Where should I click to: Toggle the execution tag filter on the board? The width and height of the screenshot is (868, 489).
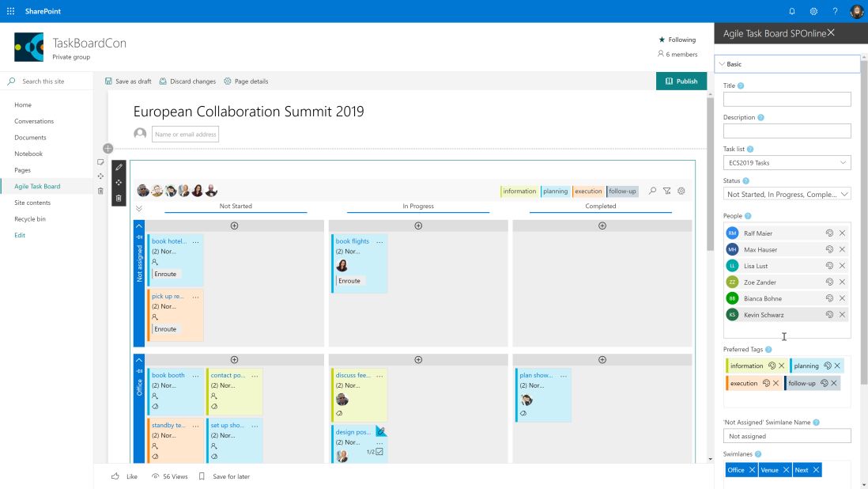[x=588, y=191]
